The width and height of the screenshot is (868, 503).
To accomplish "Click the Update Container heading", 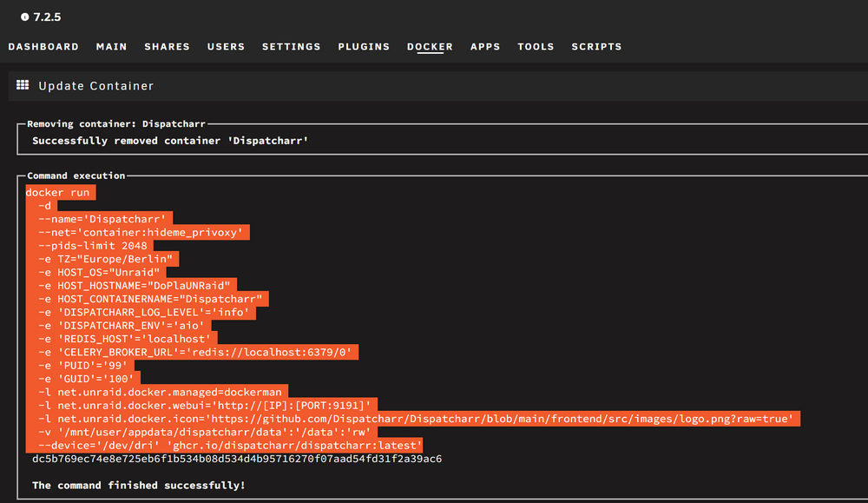I will pos(95,86).
